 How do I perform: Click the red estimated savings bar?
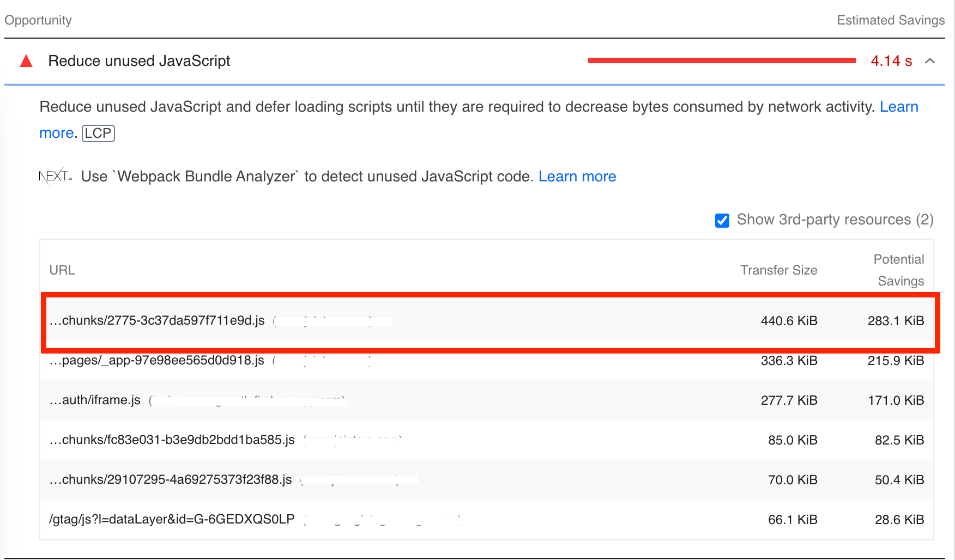[721, 60]
